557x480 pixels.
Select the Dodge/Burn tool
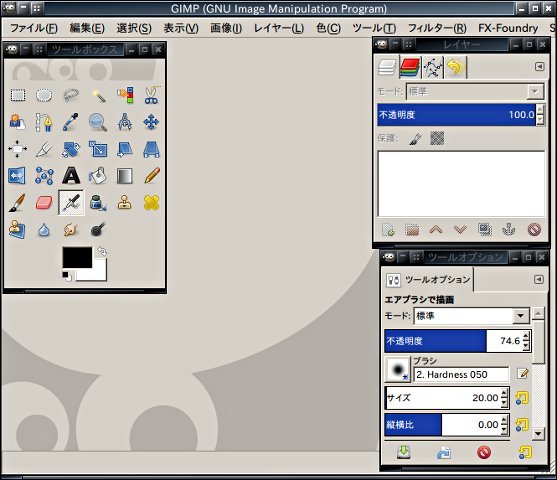point(98,230)
